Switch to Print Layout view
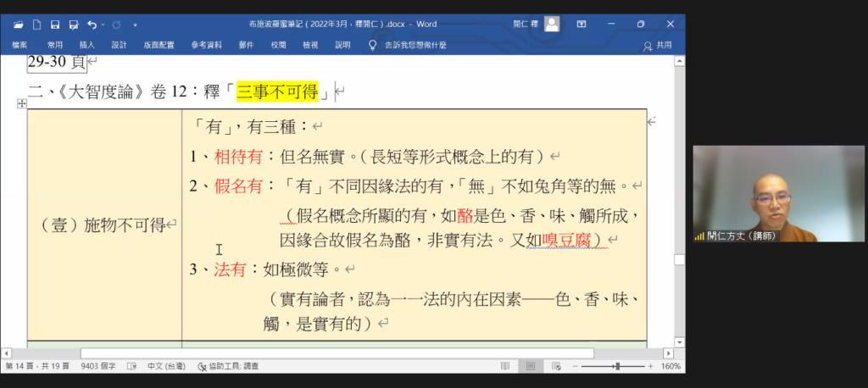Screen dimensions: 868x388 [x=530, y=366]
